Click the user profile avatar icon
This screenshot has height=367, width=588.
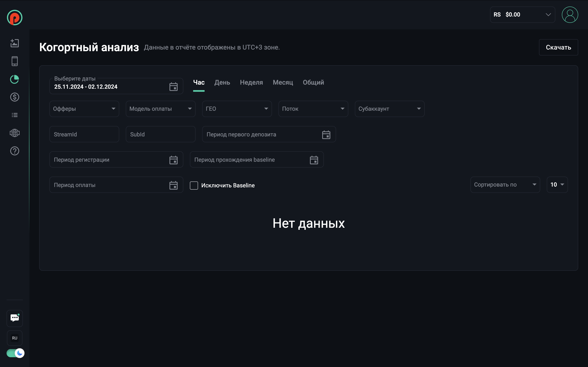point(570,14)
